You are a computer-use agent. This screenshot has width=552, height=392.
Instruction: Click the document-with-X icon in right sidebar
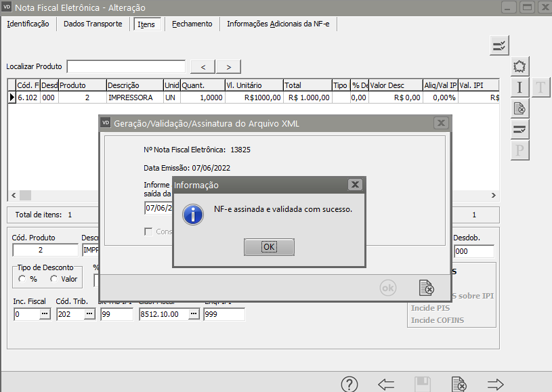click(x=519, y=108)
